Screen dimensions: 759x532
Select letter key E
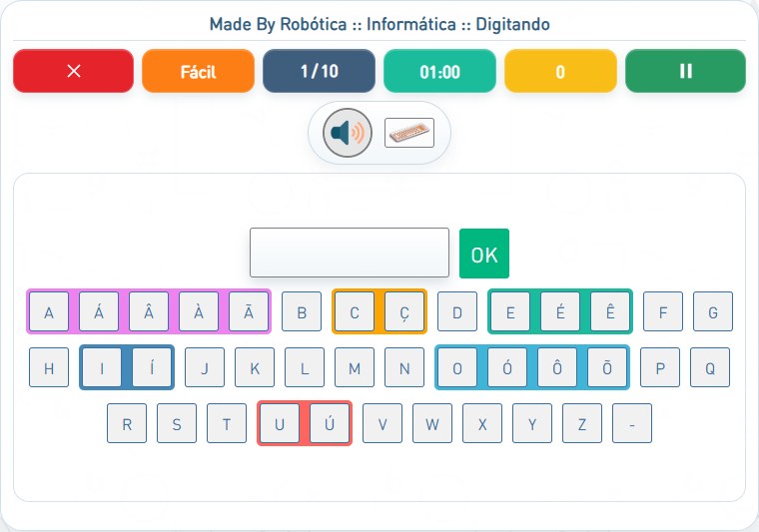pyautogui.click(x=510, y=311)
